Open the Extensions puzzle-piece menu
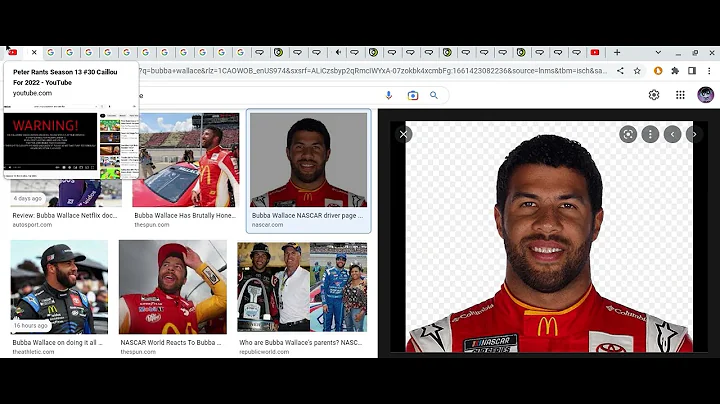Viewport: 720px width, 404px height. click(x=675, y=71)
